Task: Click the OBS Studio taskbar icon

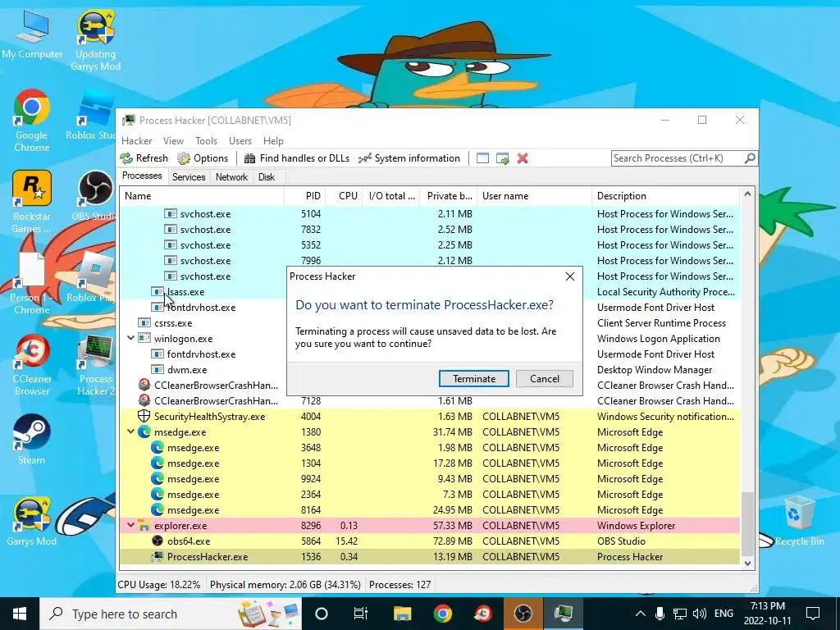Action: point(523,614)
